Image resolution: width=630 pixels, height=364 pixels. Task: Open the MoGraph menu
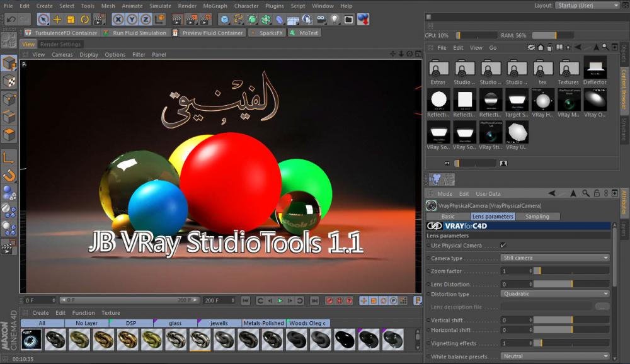[215, 6]
